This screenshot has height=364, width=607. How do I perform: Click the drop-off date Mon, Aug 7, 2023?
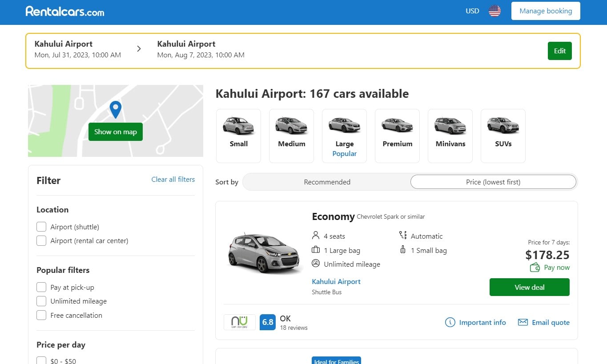tap(201, 55)
